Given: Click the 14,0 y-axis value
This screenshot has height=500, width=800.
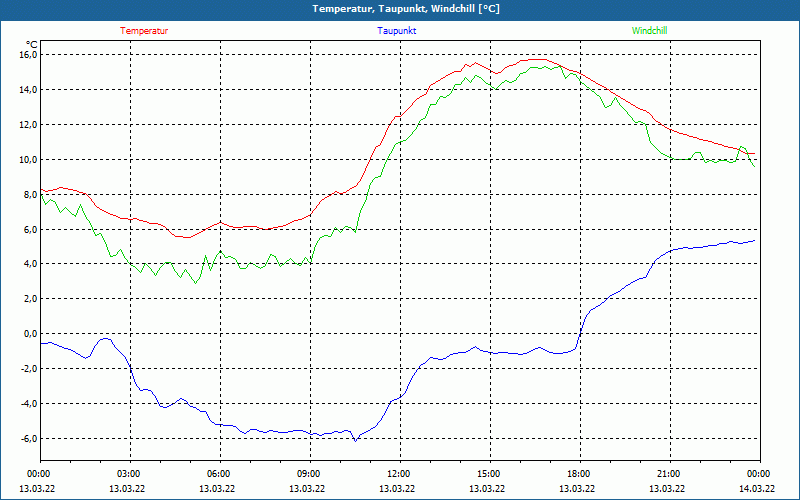Looking at the screenshot, I should tap(29, 90).
